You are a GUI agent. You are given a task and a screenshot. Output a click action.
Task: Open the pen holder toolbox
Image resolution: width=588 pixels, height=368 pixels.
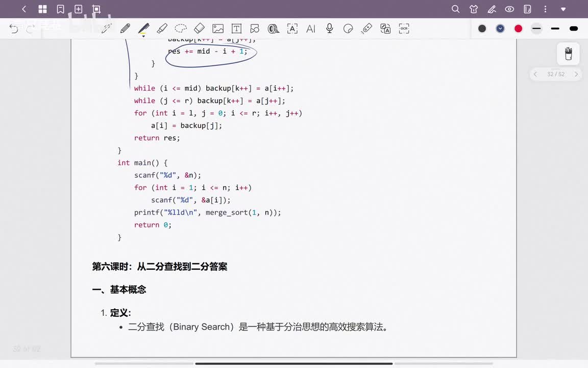[x=568, y=54]
